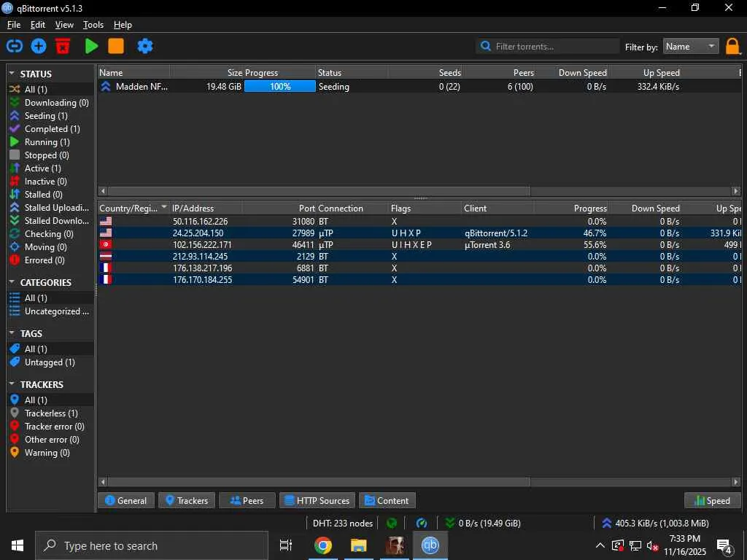Image resolution: width=747 pixels, height=560 pixels.
Task: Select the Completed (1) status filter
Action: pos(50,129)
